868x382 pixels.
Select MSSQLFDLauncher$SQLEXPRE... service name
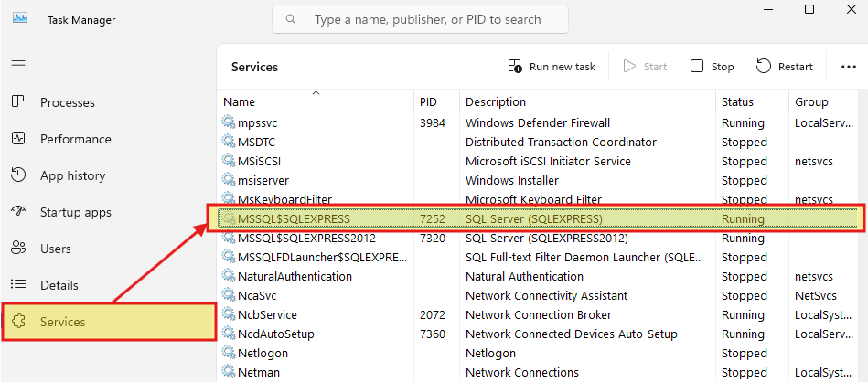(x=323, y=257)
